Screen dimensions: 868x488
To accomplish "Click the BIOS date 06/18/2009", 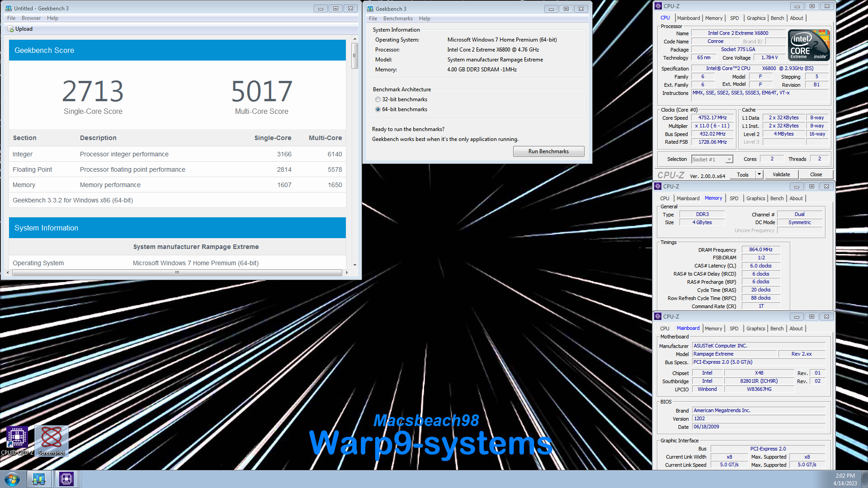I will [759, 427].
